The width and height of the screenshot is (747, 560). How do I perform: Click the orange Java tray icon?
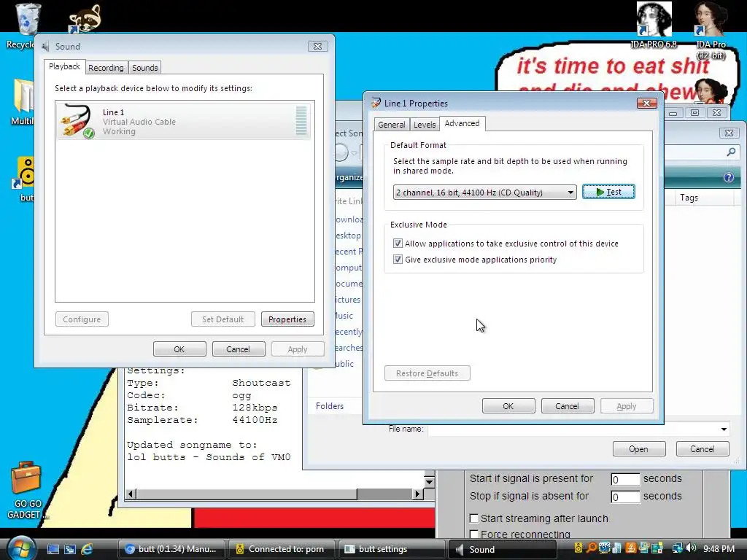click(631, 548)
